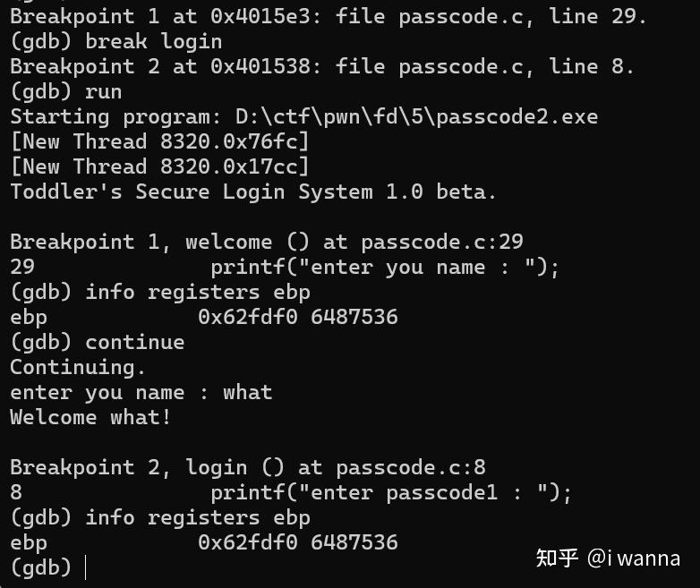Click the "Continuing." output line
The image size is (700, 588).
[78, 367]
